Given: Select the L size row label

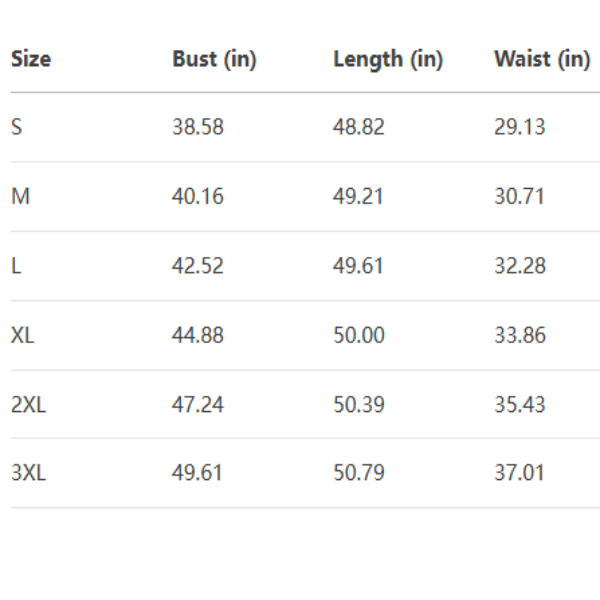Looking at the screenshot, I should 16,266.
